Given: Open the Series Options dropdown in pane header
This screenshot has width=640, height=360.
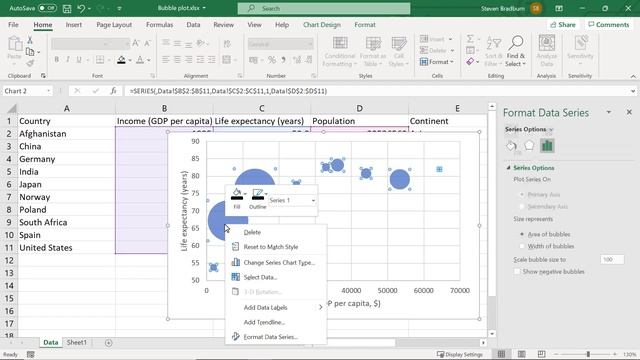Looking at the screenshot, I should coord(550,129).
